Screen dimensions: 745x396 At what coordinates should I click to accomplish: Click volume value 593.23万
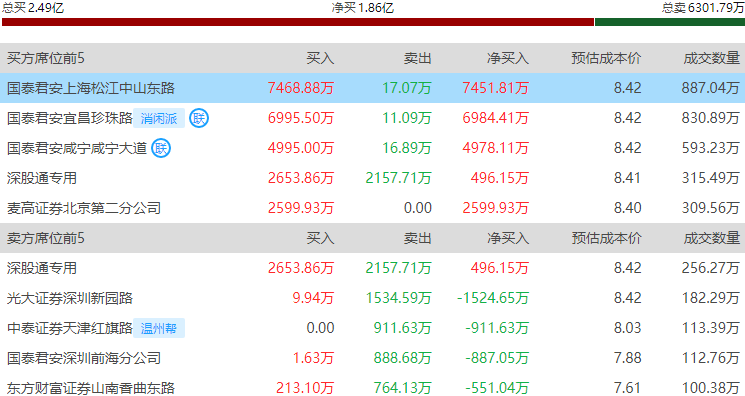click(x=711, y=148)
